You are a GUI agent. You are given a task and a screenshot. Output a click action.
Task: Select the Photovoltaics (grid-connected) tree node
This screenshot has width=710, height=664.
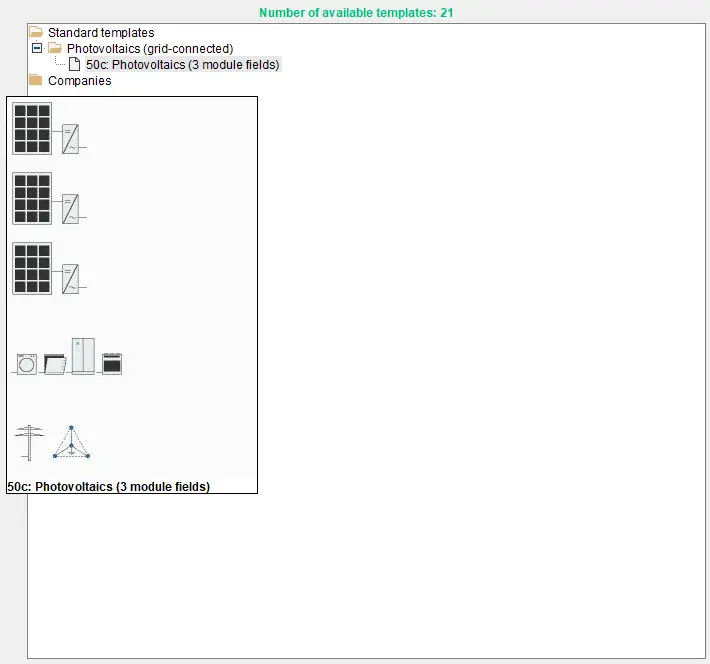point(149,49)
